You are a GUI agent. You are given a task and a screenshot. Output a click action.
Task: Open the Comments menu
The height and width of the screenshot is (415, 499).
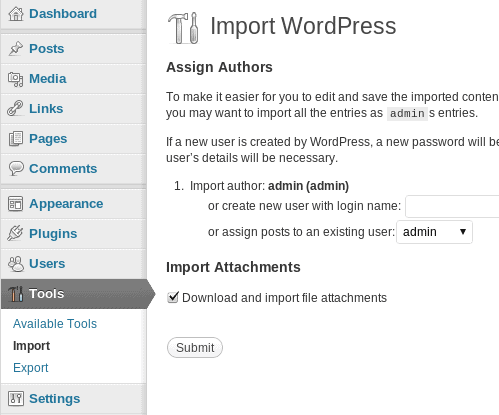[x=63, y=169]
